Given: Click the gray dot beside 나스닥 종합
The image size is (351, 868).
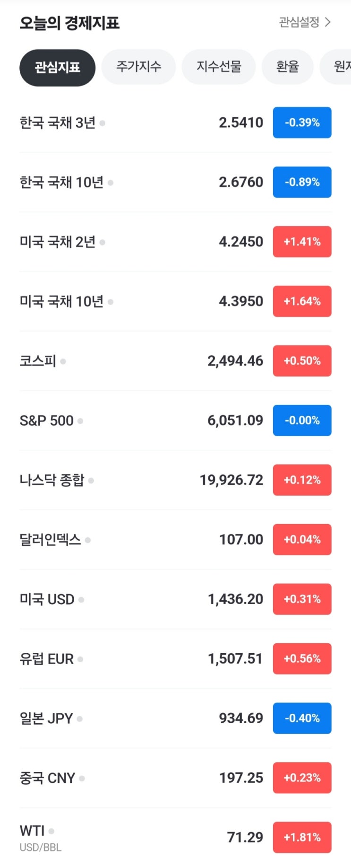Looking at the screenshot, I should click(x=91, y=481).
